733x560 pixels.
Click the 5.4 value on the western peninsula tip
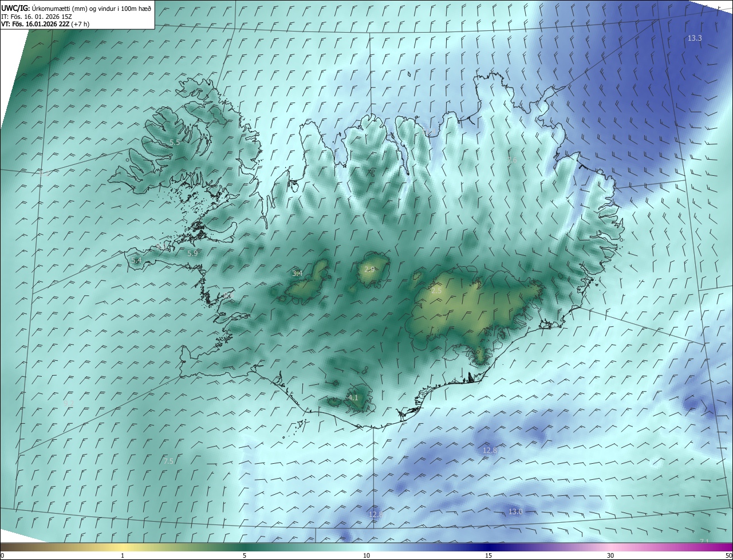[x=136, y=261]
